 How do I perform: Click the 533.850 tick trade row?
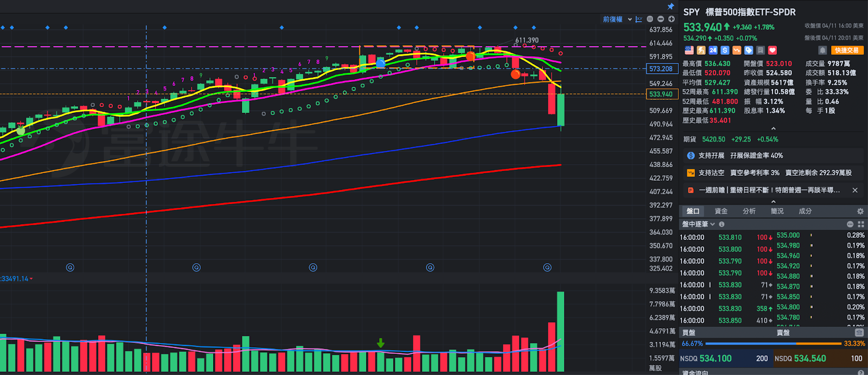coord(727,320)
